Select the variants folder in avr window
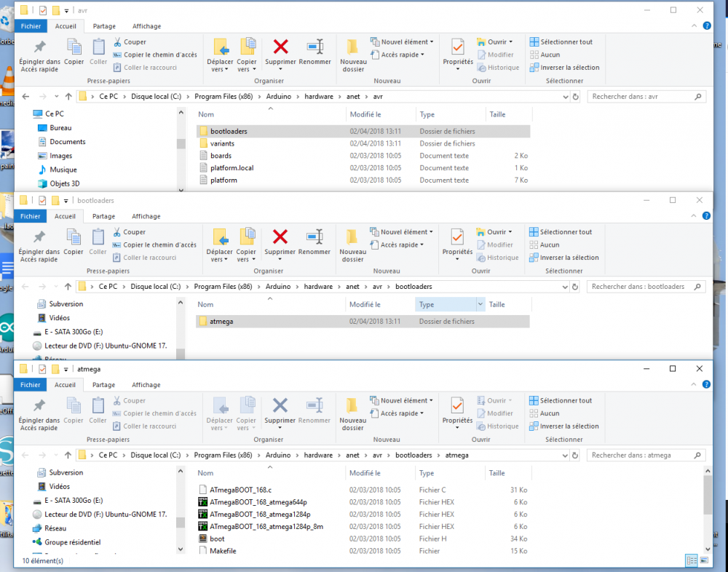The image size is (728, 572). click(x=363, y=143)
